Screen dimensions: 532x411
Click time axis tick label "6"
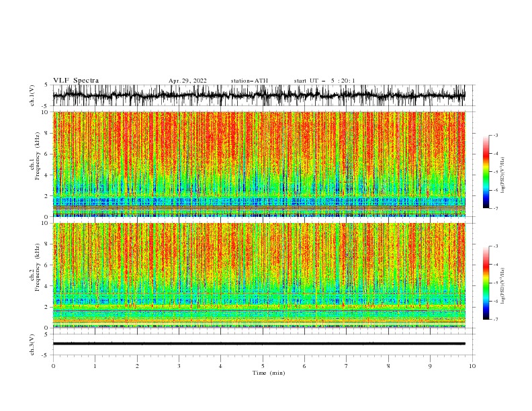pos(304,366)
